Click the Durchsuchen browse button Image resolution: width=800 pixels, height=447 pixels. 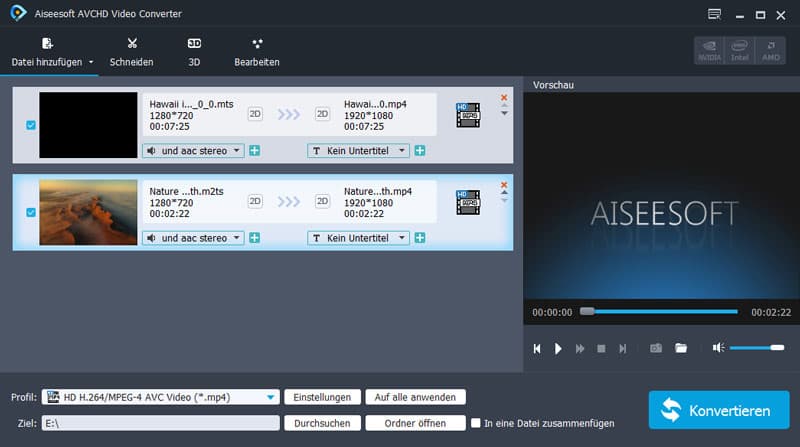(x=322, y=423)
